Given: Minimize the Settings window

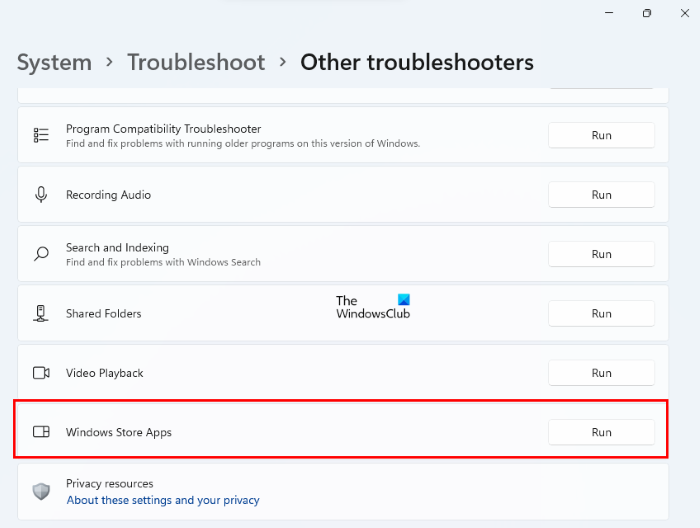Looking at the screenshot, I should 609,13.
